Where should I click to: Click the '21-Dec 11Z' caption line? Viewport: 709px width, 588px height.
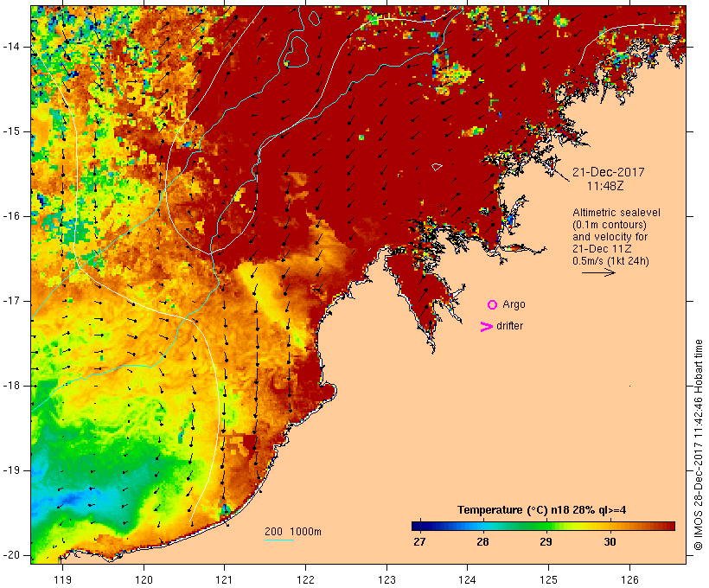pos(602,249)
